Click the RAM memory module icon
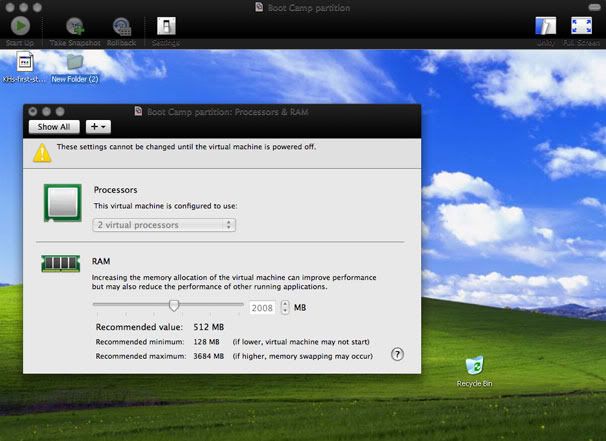This screenshot has height=441, width=606. (x=61, y=264)
